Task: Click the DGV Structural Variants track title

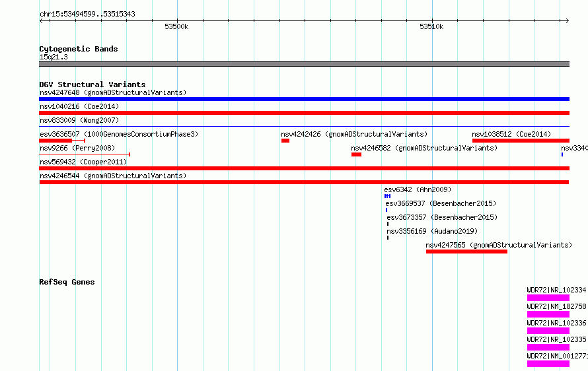Action: [92, 84]
